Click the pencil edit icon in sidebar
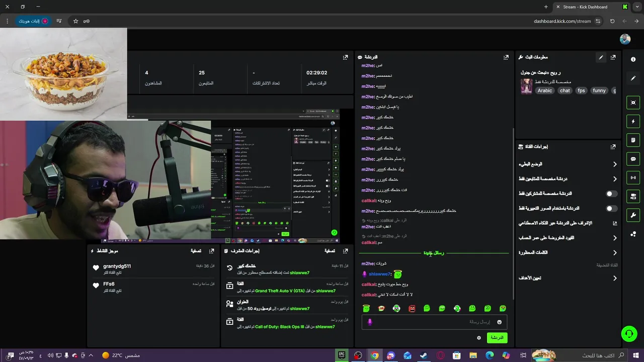Image resolution: width=644 pixels, height=362 pixels. point(633,78)
